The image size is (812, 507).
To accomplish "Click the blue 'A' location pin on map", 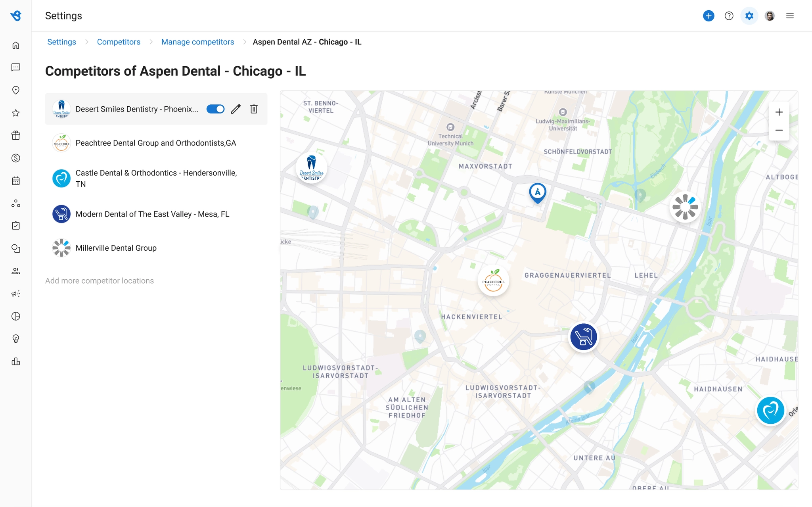I will point(538,193).
